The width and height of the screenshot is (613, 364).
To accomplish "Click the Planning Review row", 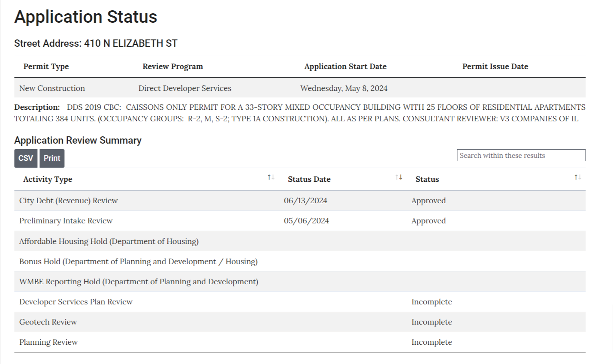I will (x=300, y=342).
